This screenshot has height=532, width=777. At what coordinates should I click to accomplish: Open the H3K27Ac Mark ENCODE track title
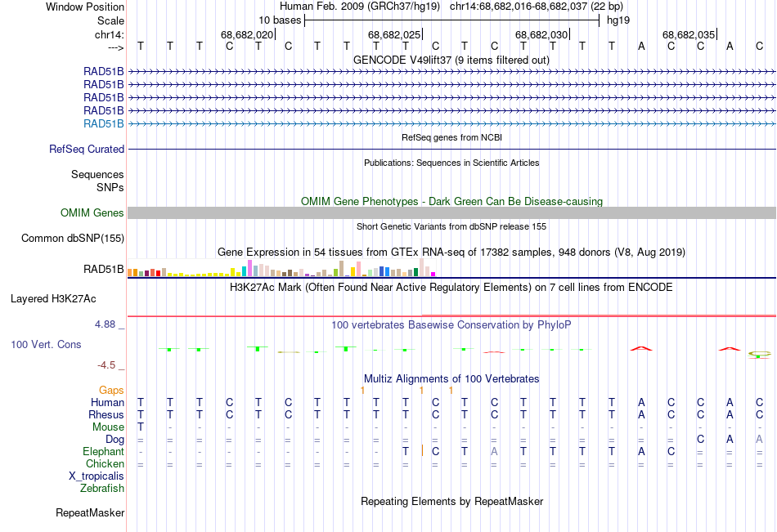(x=451, y=288)
